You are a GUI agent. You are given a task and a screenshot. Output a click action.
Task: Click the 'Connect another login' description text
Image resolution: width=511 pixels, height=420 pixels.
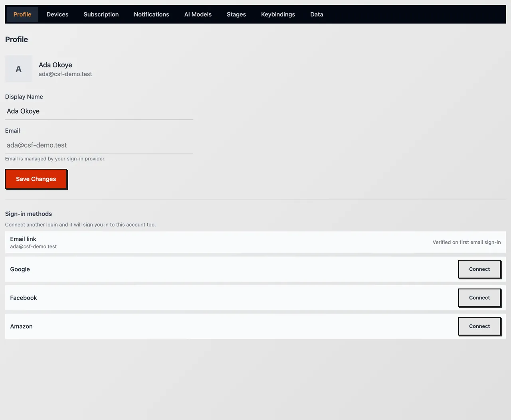(x=80, y=225)
